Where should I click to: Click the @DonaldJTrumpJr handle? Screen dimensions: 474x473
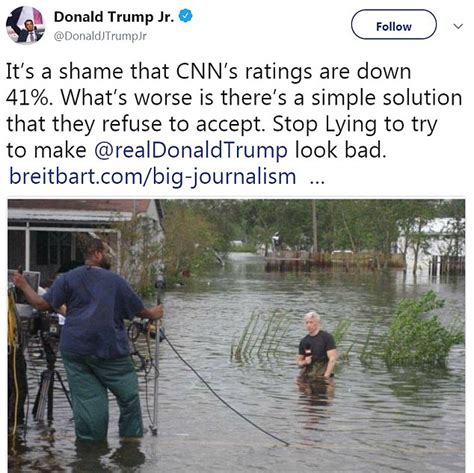(100, 36)
